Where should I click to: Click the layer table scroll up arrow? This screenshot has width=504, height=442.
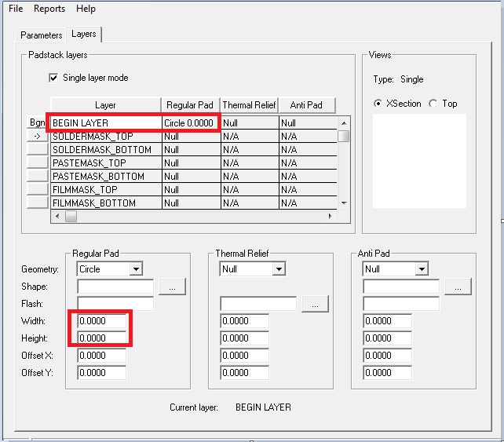click(344, 123)
